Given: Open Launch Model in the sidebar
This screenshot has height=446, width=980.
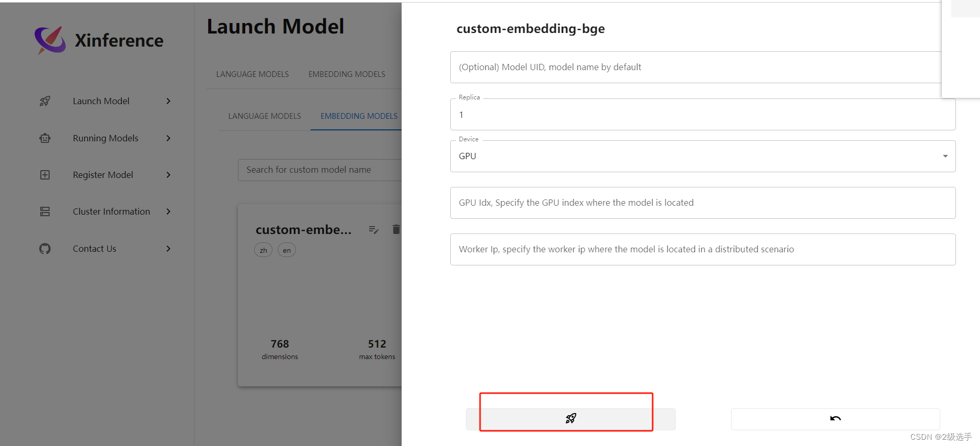Looking at the screenshot, I should (x=101, y=101).
